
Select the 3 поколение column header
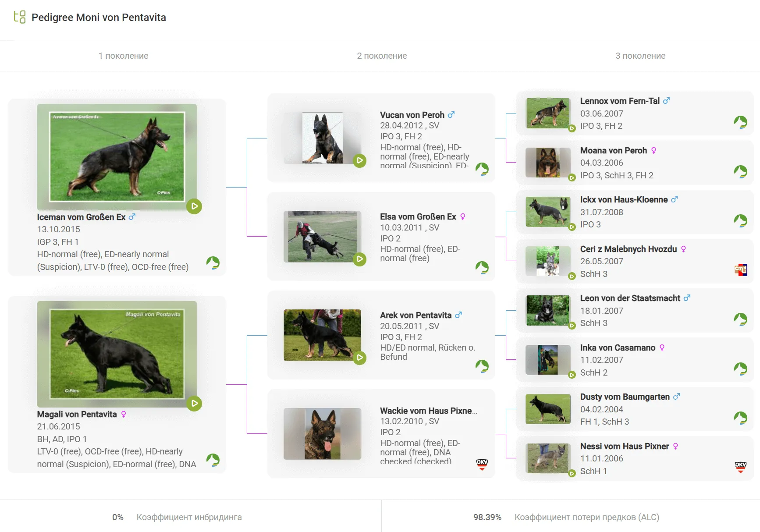tap(640, 56)
